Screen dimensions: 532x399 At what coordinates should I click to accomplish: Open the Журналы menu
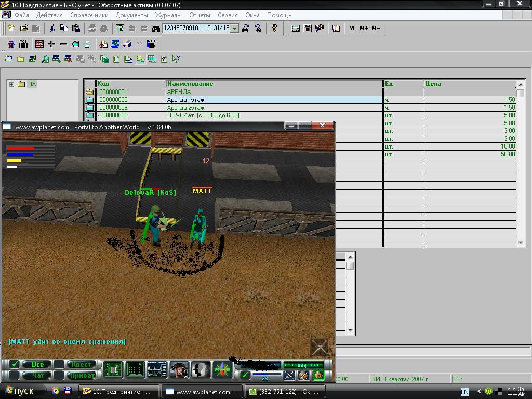[x=168, y=15]
